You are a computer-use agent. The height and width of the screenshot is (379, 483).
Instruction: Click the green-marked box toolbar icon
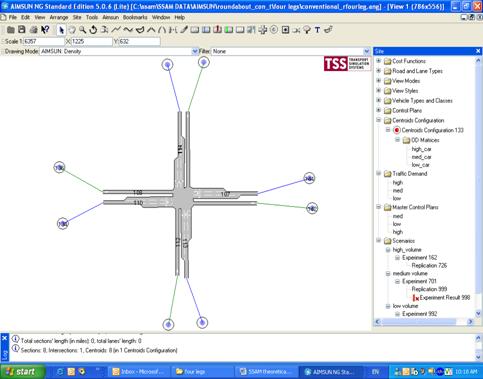pos(229,30)
